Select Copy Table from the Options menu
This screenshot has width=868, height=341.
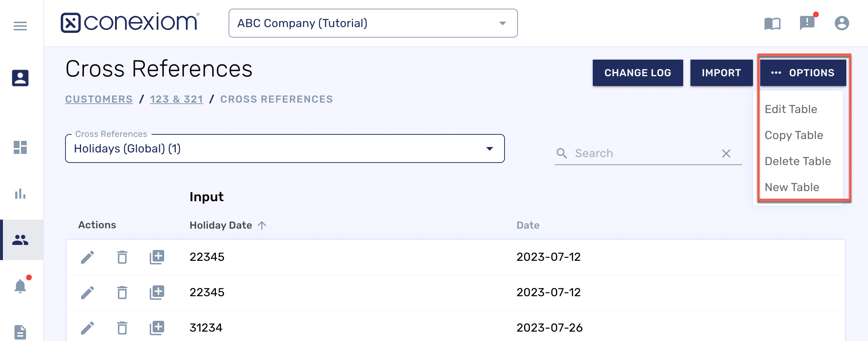coord(794,135)
